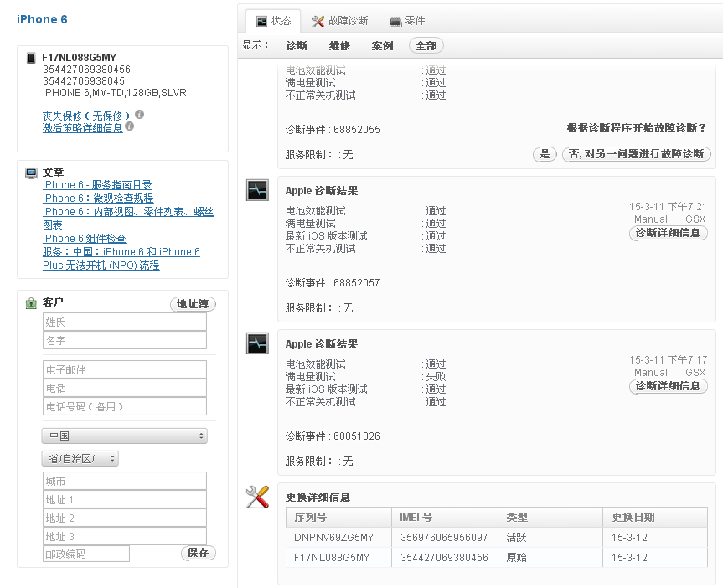723x588 pixels.
Task: Open the 中国 country dropdown
Action: (125, 436)
